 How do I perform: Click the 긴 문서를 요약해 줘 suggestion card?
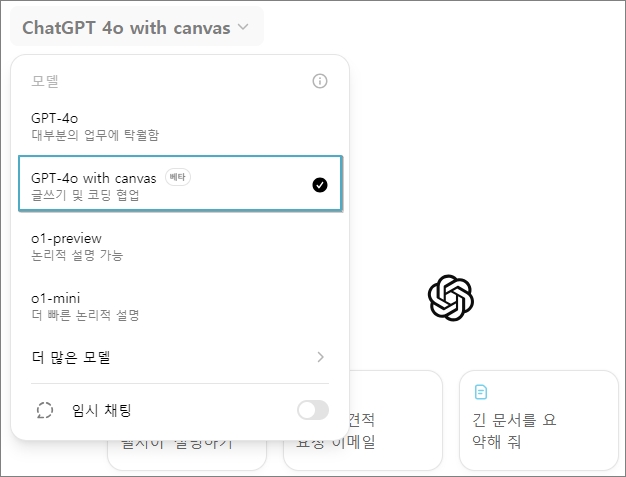tap(539, 420)
